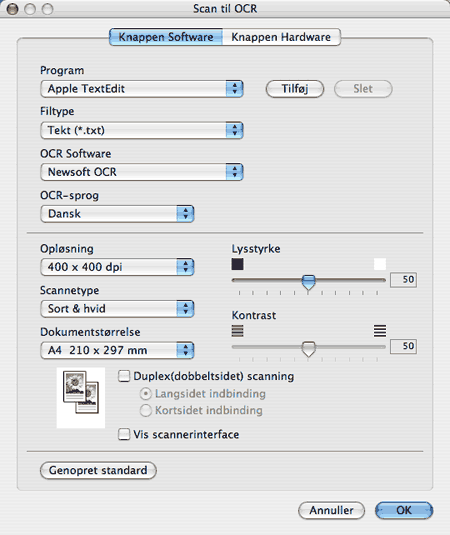Click the low contrast icon under Kontrast
Viewport: 450px width, 535px height.
(237, 331)
